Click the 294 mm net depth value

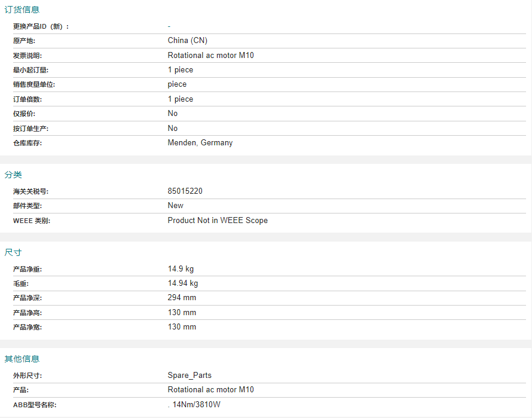click(x=182, y=298)
